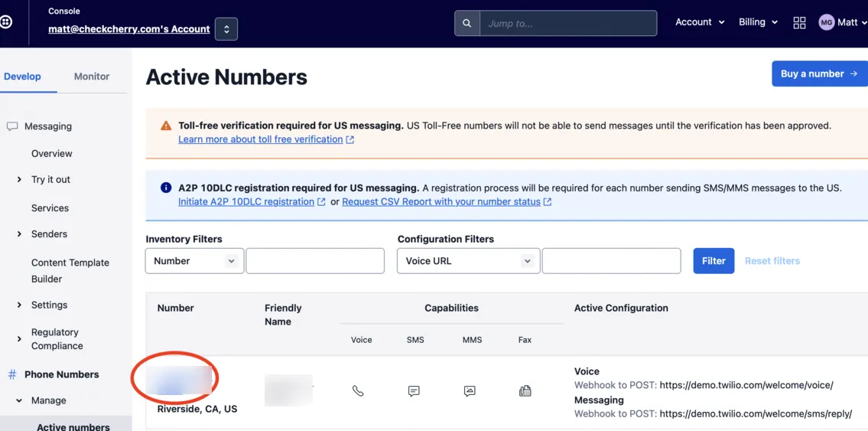Click the orange warning triangle icon
The height and width of the screenshot is (431, 868).
point(166,126)
